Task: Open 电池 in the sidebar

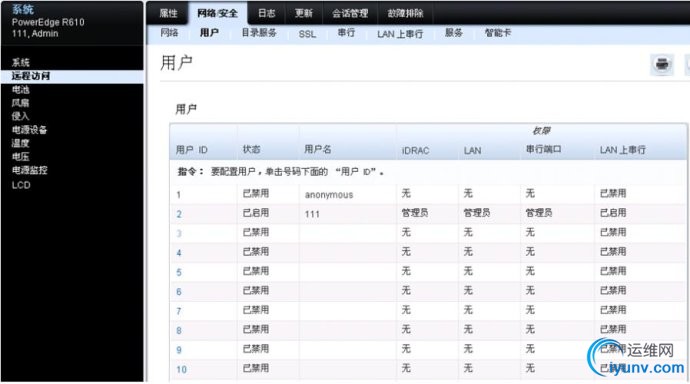Action: (20, 90)
